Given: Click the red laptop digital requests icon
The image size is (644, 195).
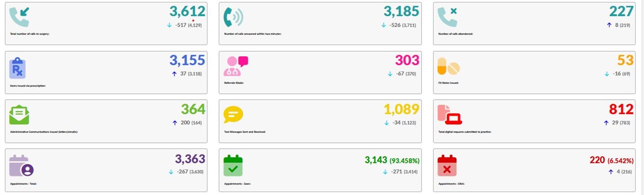Looking at the screenshot, I should [450, 114].
